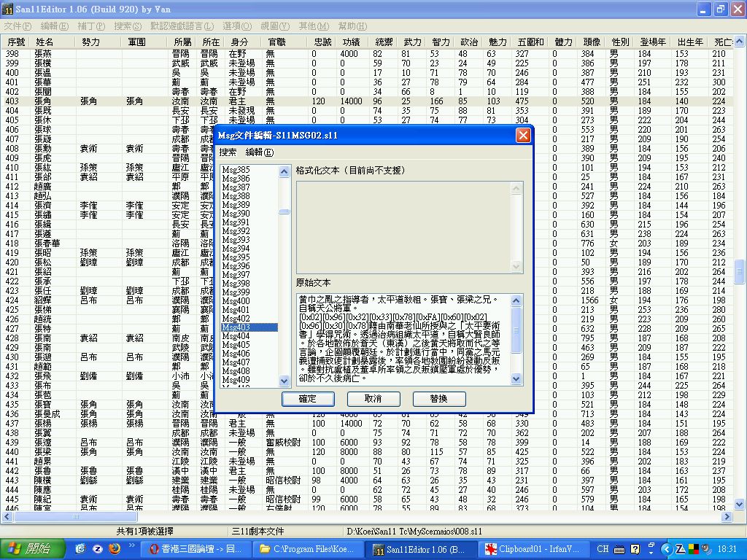Select Msg404 in the message list
The image size is (747, 560).
pyautogui.click(x=236, y=336)
